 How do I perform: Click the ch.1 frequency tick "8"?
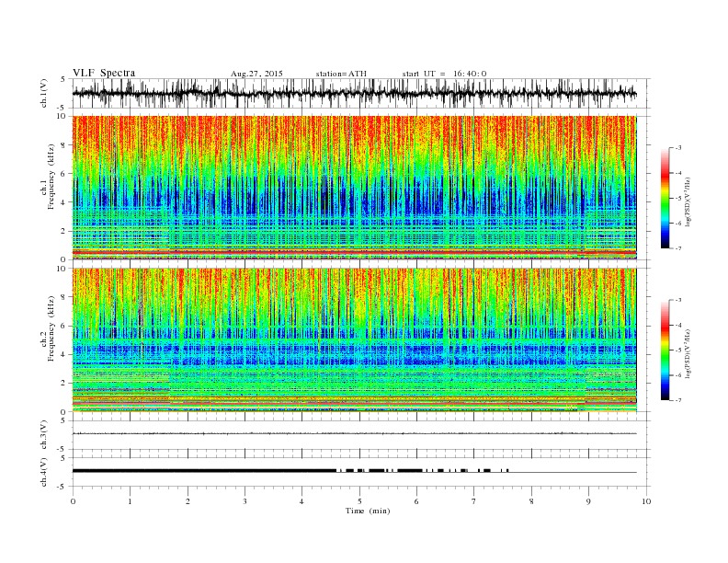64,145
